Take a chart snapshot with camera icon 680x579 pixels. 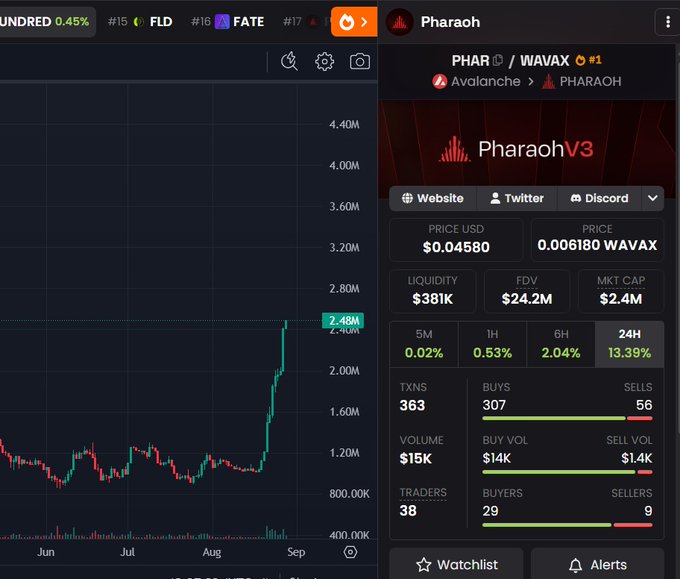pos(360,62)
